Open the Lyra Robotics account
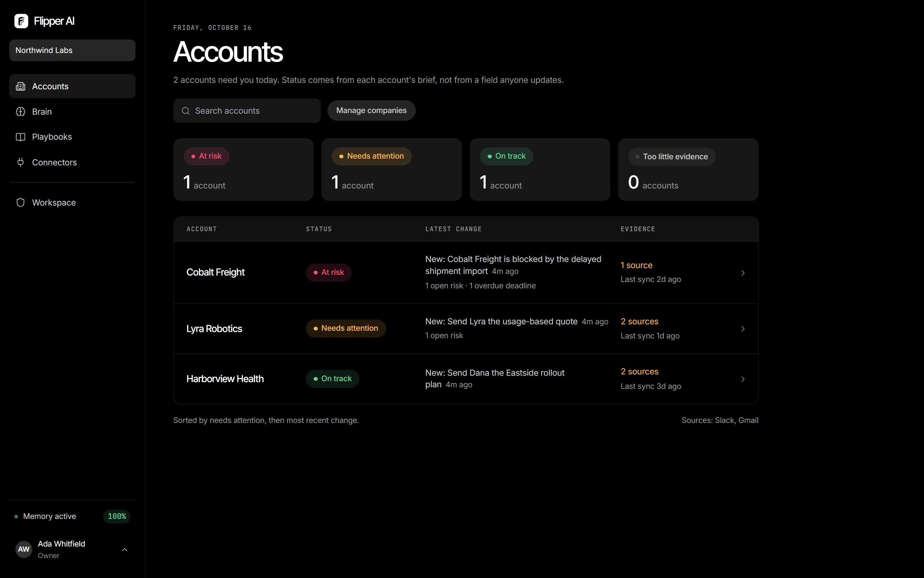The height and width of the screenshot is (578, 924). (x=214, y=329)
